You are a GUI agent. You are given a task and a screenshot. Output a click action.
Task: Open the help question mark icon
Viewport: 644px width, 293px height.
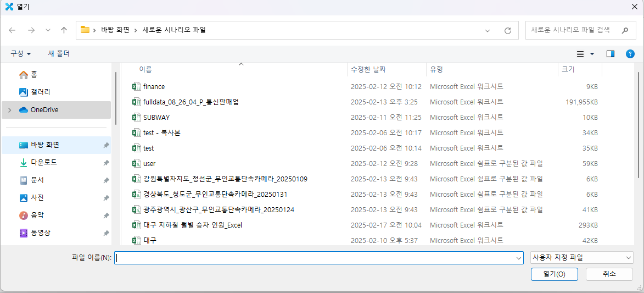pyautogui.click(x=630, y=54)
